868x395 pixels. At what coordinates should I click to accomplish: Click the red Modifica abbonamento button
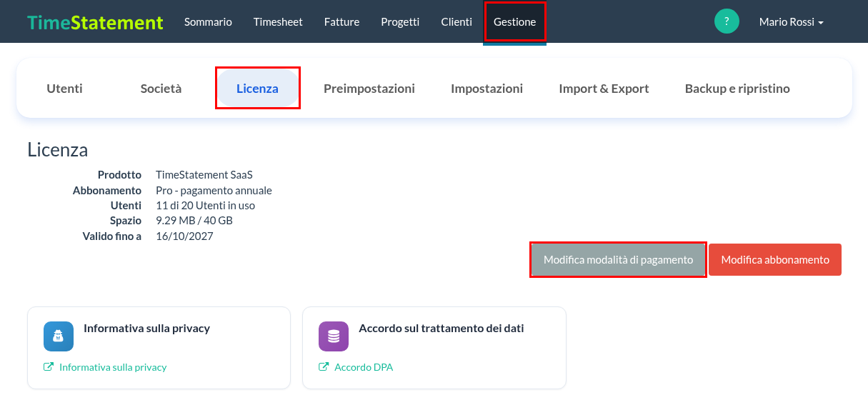click(775, 260)
